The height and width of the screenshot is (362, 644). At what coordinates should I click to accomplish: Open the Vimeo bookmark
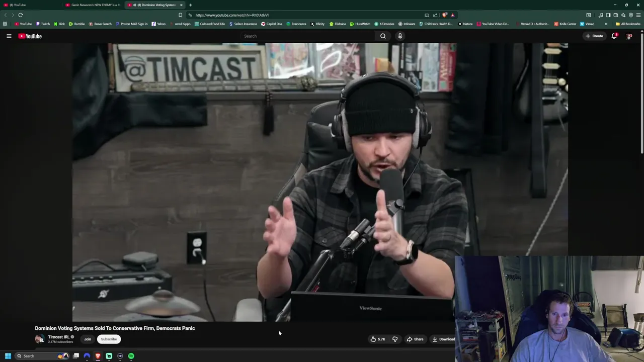(587, 24)
